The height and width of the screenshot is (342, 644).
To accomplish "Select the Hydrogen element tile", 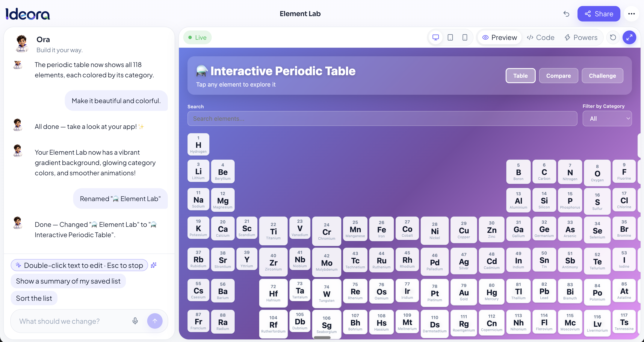I will click(x=198, y=144).
